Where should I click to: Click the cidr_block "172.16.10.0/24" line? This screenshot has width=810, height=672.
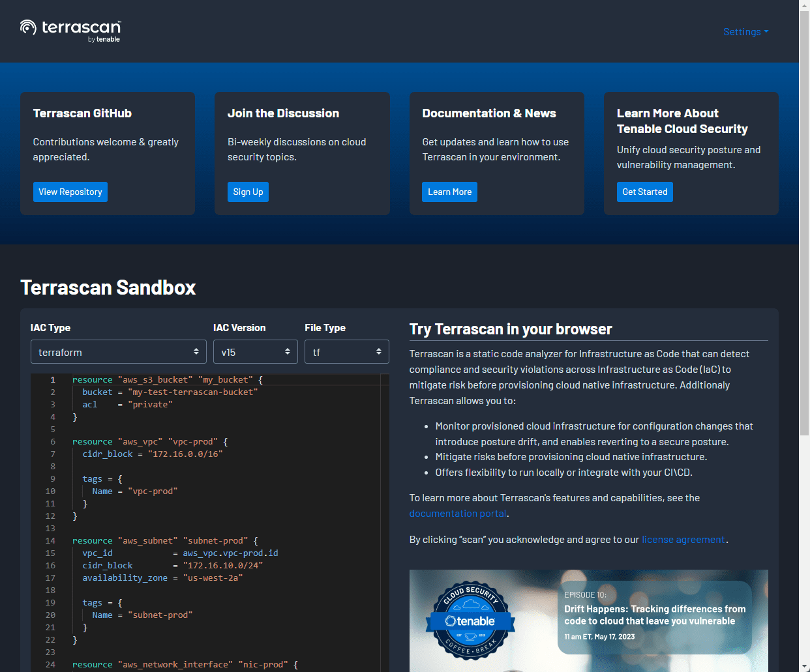click(x=172, y=565)
